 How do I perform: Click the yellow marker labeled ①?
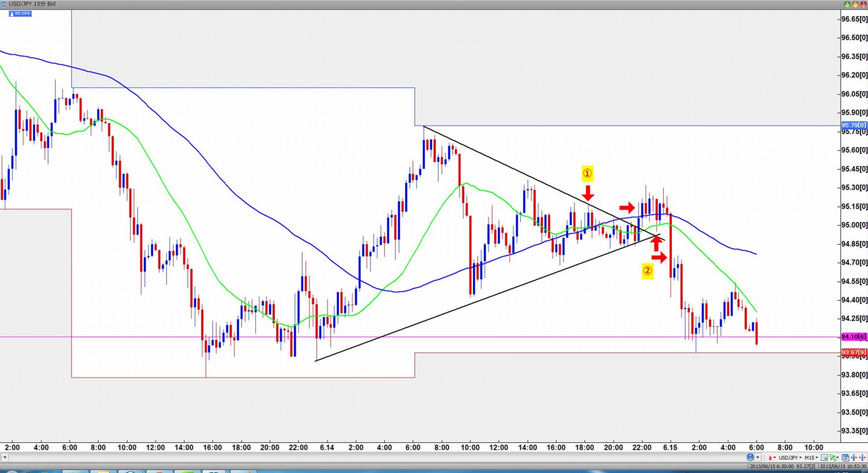(587, 173)
